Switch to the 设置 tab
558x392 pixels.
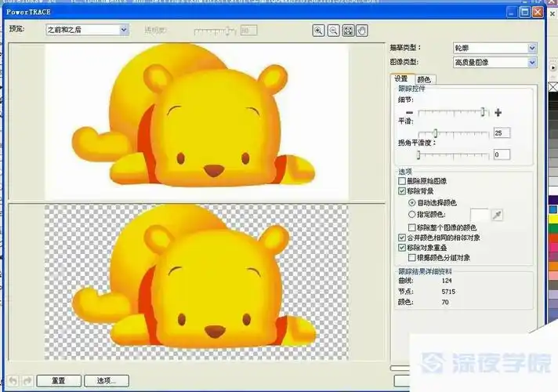(x=402, y=78)
